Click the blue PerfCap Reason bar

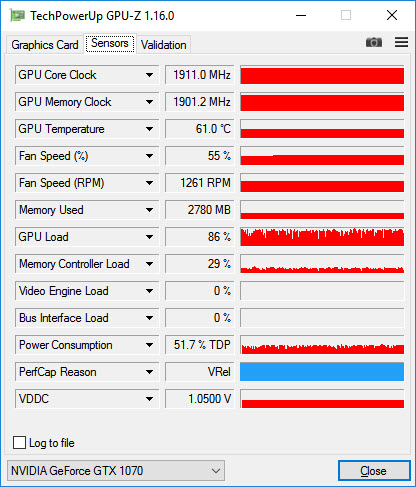click(322, 372)
